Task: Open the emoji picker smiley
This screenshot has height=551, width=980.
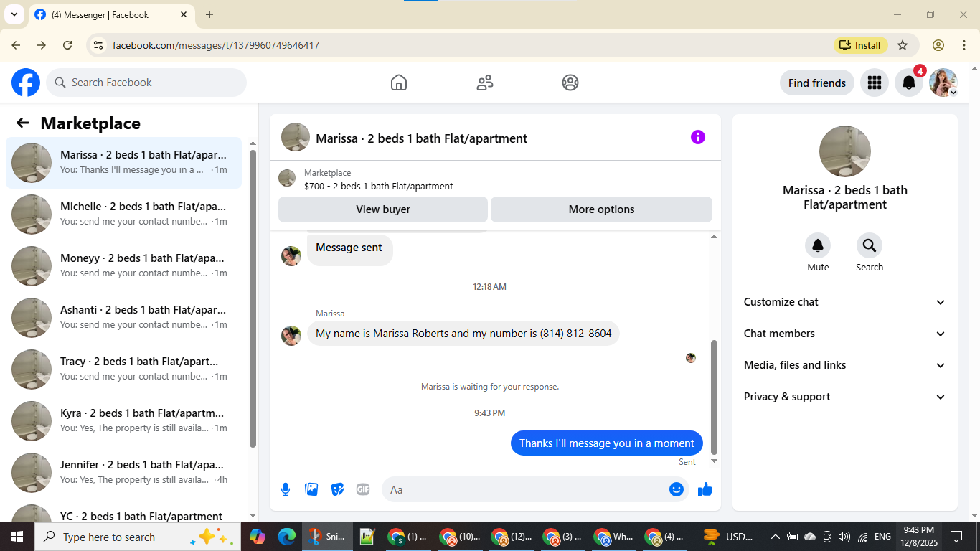Action: pos(677,489)
